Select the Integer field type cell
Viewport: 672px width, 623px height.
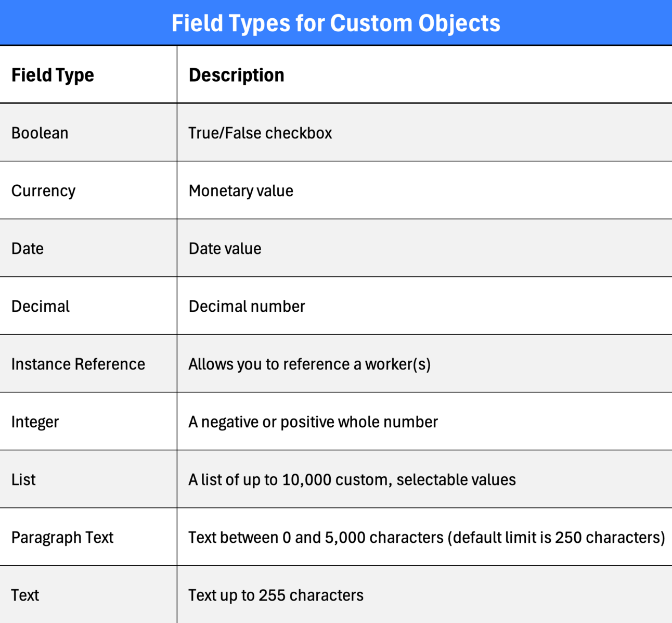tap(35, 422)
